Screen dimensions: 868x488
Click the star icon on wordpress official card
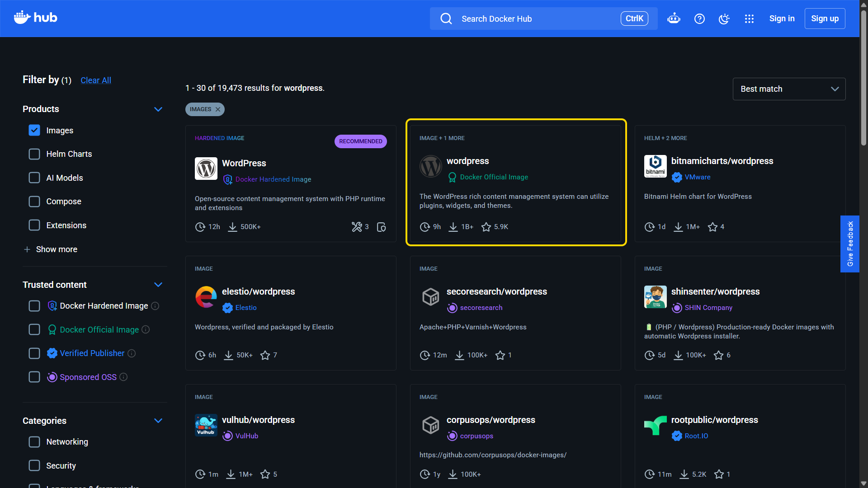coord(486,227)
